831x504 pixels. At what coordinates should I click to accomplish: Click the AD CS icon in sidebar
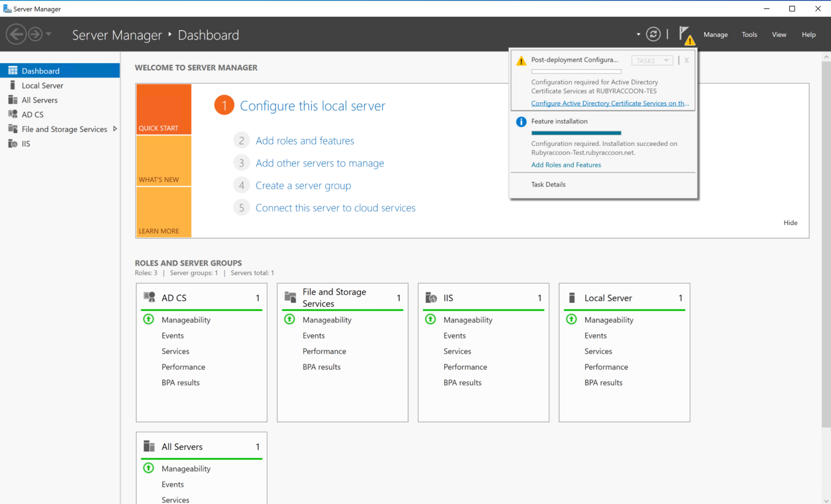[x=13, y=114]
